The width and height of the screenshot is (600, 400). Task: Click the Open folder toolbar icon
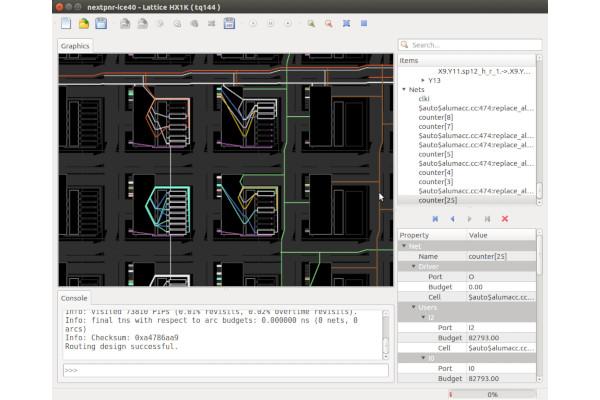click(x=83, y=22)
